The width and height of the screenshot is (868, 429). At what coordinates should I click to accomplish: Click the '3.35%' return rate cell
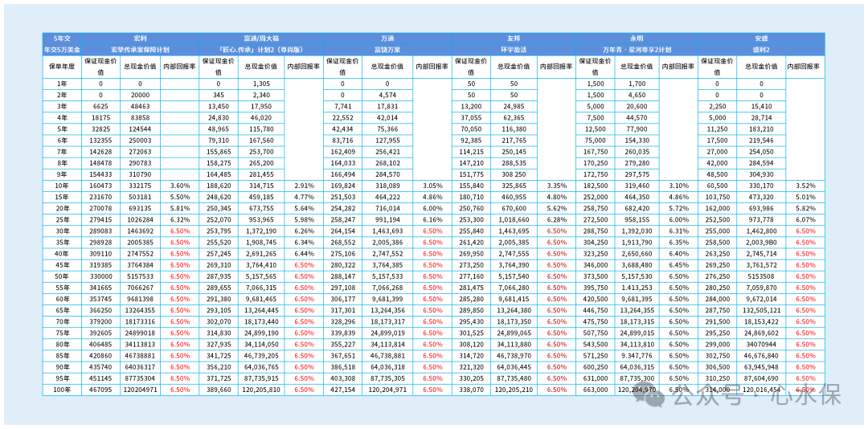(x=556, y=185)
